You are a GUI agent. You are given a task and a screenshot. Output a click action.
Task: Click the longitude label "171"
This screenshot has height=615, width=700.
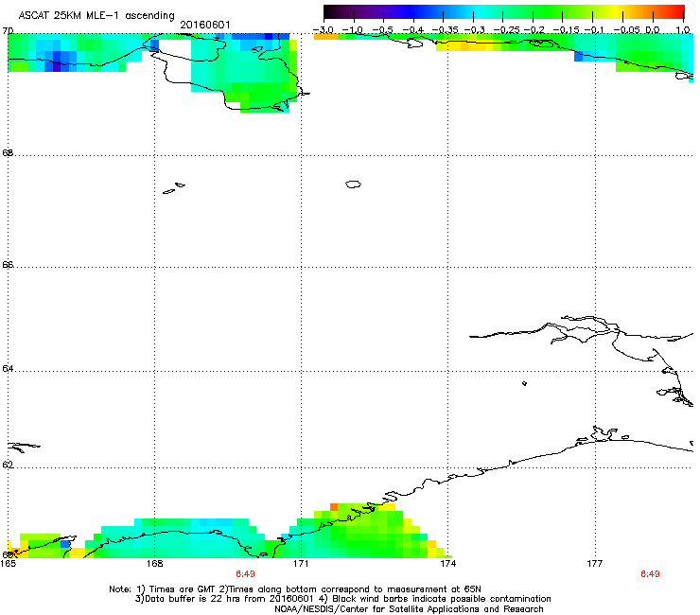click(x=301, y=564)
